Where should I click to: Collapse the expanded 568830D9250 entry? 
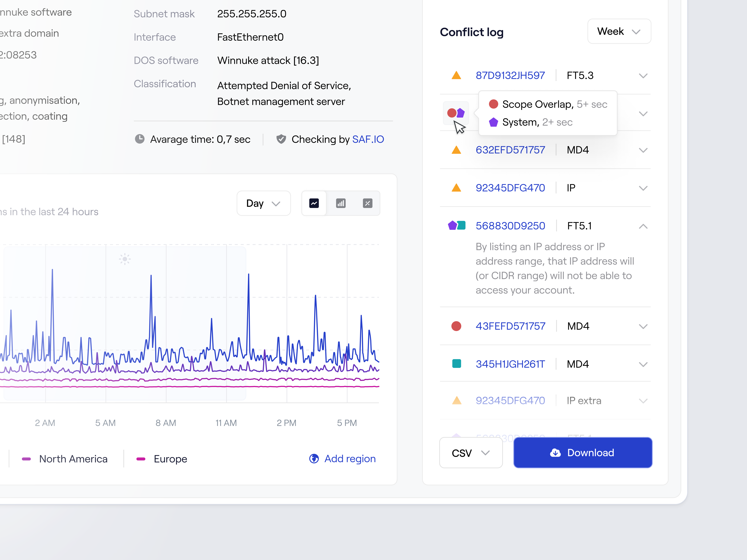643,226
